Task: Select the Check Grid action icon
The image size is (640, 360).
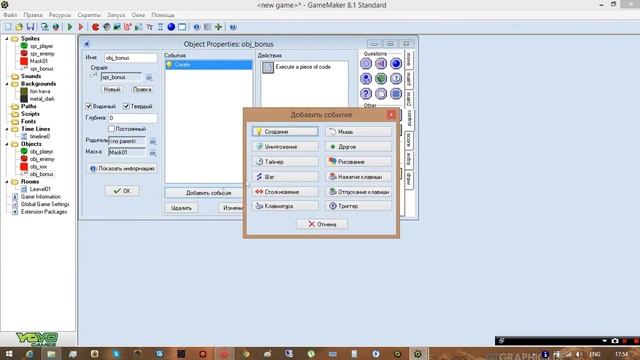Action: 396,93
